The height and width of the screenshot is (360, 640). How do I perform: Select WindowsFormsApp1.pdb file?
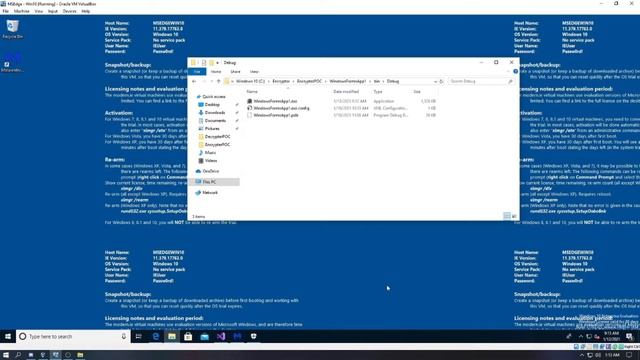click(x=276, y=115)
